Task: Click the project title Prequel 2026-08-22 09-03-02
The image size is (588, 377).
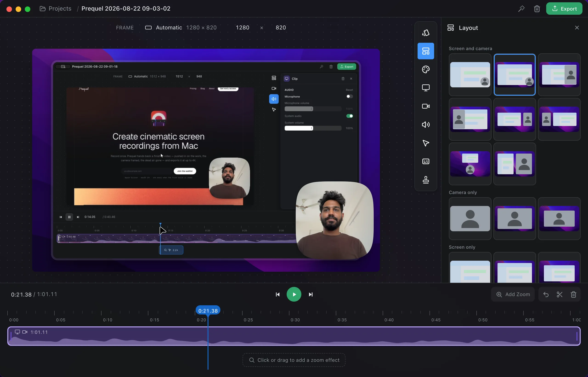Action: (x=126, y=9)
